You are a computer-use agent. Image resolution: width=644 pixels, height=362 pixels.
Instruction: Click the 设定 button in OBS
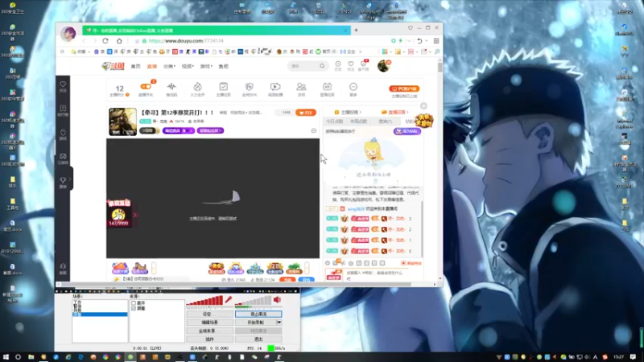(x=209, y=314)
